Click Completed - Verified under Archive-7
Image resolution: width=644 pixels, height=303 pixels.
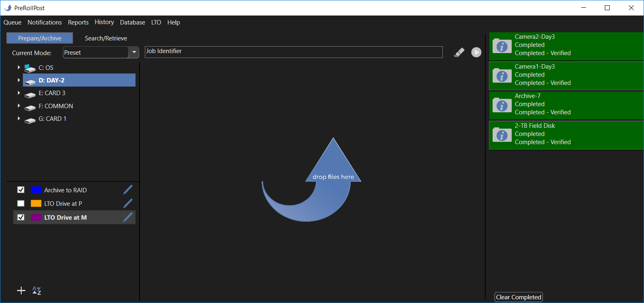pos(542,112)
